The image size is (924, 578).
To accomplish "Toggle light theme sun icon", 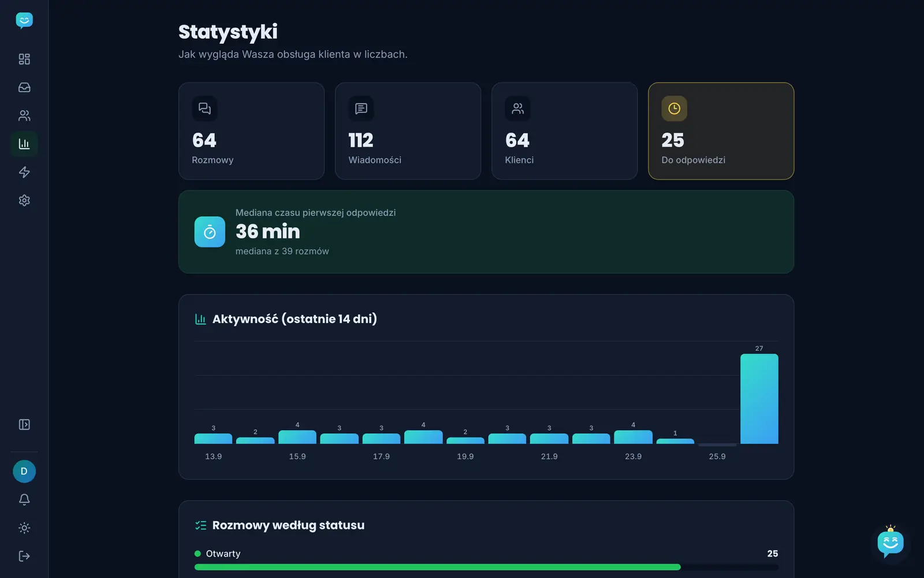I will [x=24, y=528].
